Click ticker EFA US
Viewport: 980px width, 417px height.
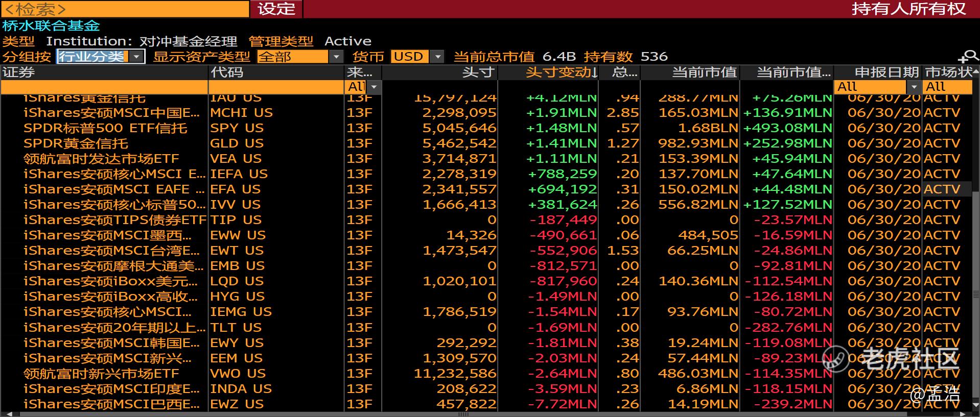(x=236, y=189)
